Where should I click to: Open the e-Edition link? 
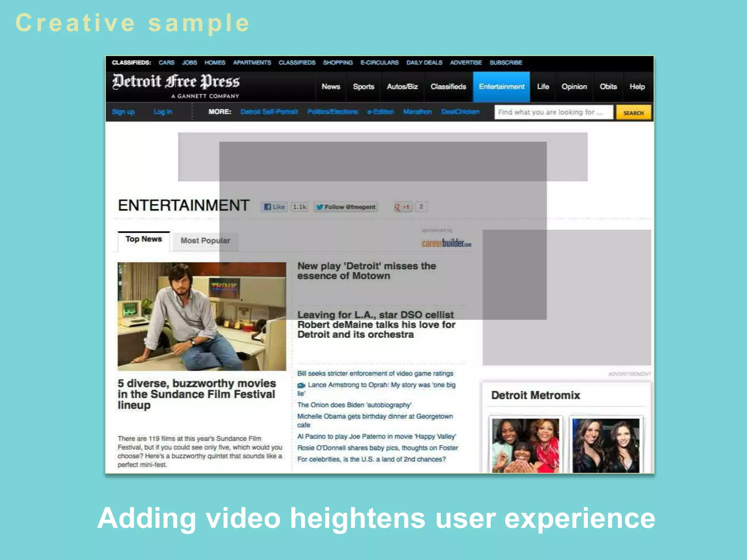[x=380, y=112]
